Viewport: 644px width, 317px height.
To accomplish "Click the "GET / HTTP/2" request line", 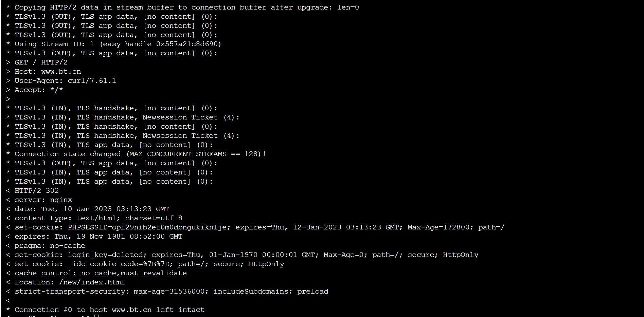I will tap(41, 62).
